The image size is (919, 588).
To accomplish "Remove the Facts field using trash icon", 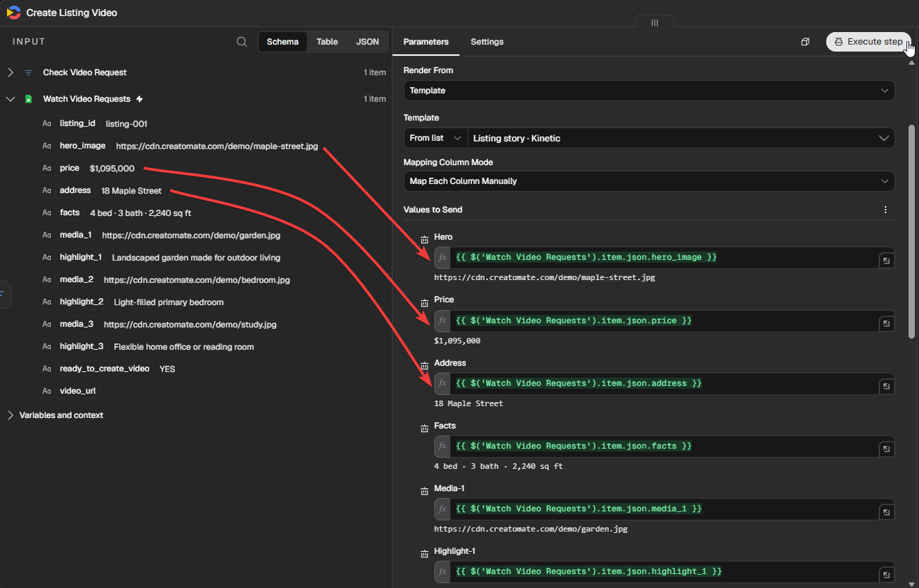I will point(425,428).
